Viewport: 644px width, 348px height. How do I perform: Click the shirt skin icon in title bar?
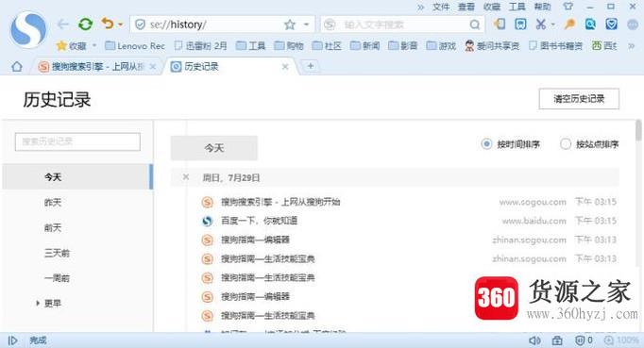pyautogui.click(x=568, y=7)
